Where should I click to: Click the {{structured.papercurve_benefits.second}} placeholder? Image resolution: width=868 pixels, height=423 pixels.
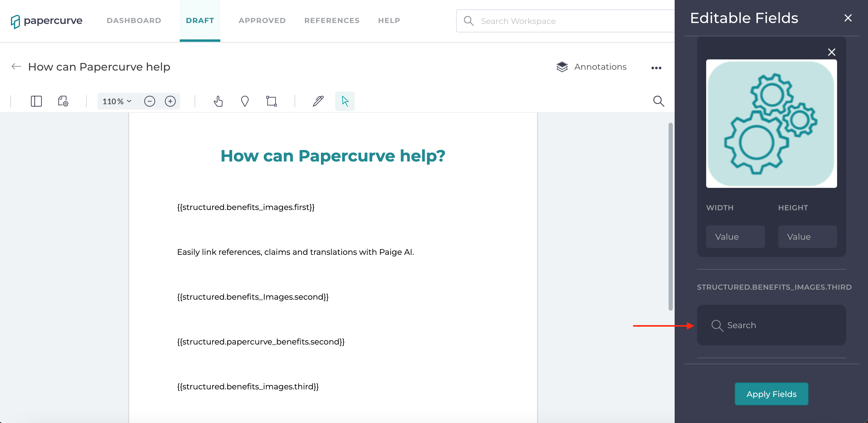[x=261, y=341]
